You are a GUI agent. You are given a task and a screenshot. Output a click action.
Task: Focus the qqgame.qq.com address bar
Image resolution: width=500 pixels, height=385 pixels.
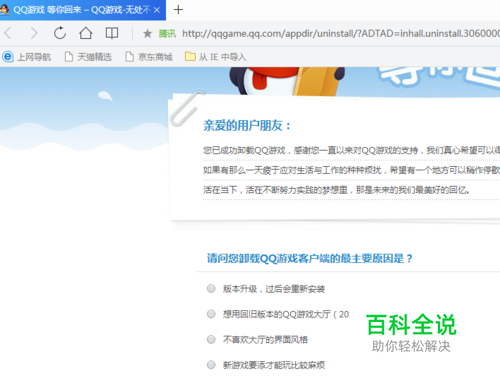[340, 33]
